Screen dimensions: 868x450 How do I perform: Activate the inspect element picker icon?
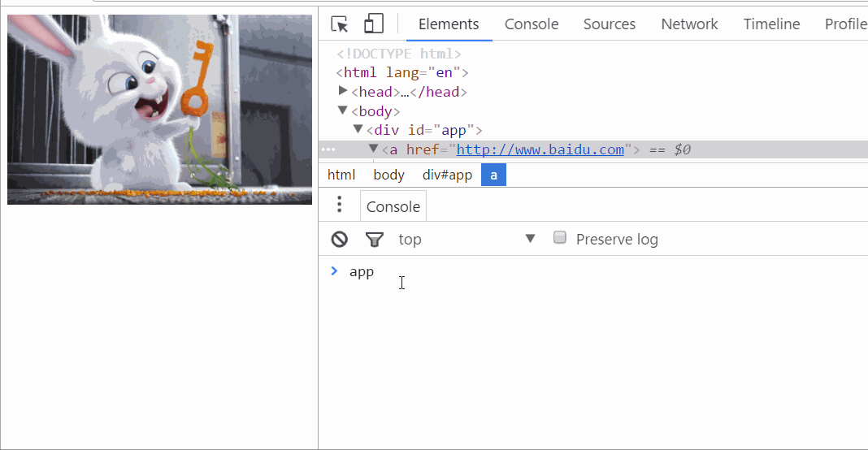[341, 24]
